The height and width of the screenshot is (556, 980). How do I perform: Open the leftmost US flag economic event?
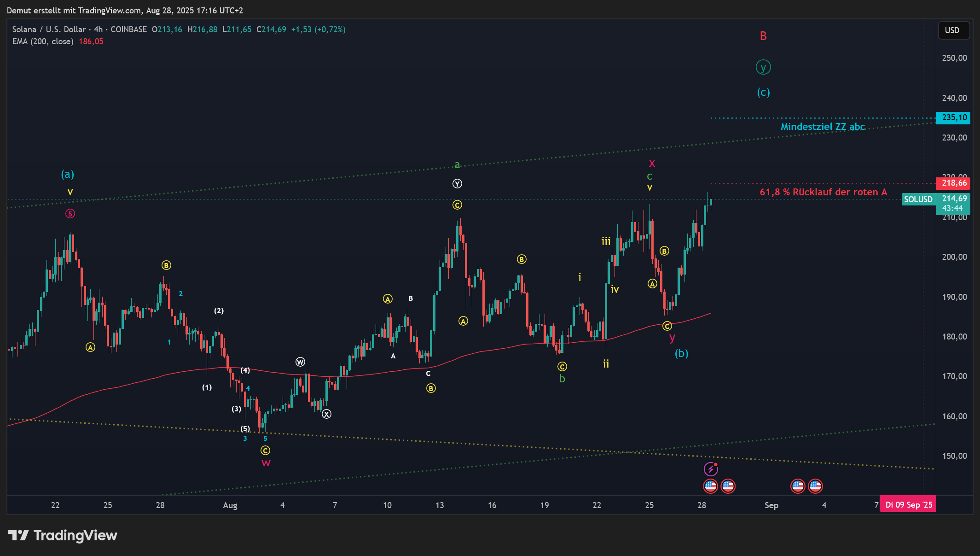pos(710,486)
